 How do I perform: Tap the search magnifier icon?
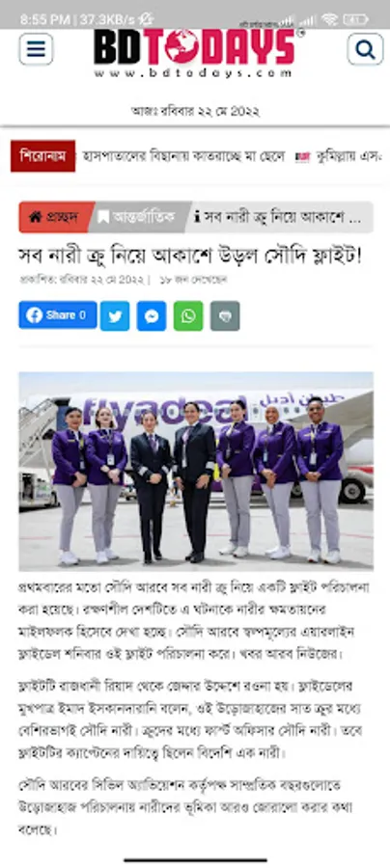[x=365, y=49]
